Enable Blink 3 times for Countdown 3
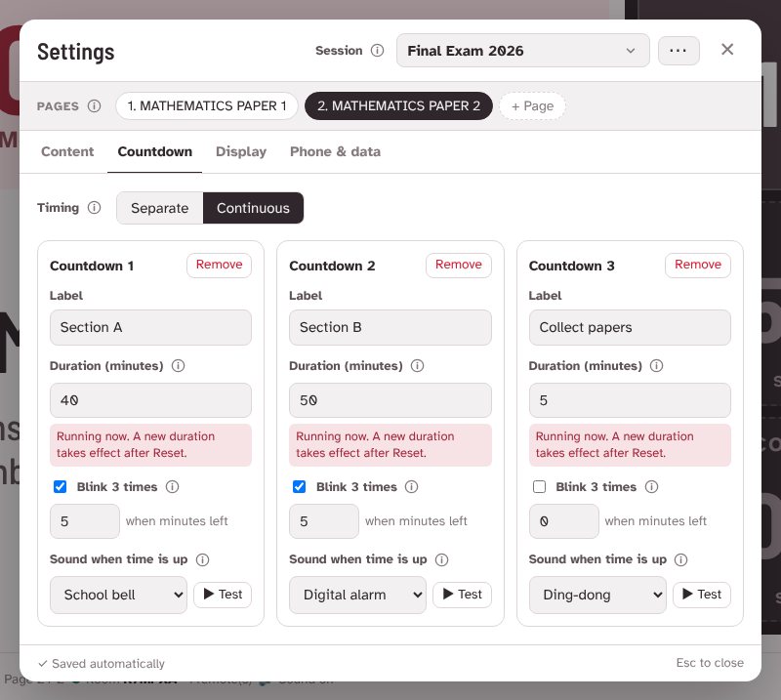The width and height of the screenshot is (781, 700). [540, 487]
